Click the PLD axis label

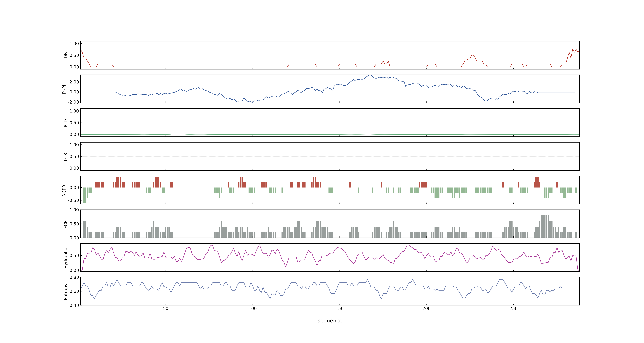(66, 123)
